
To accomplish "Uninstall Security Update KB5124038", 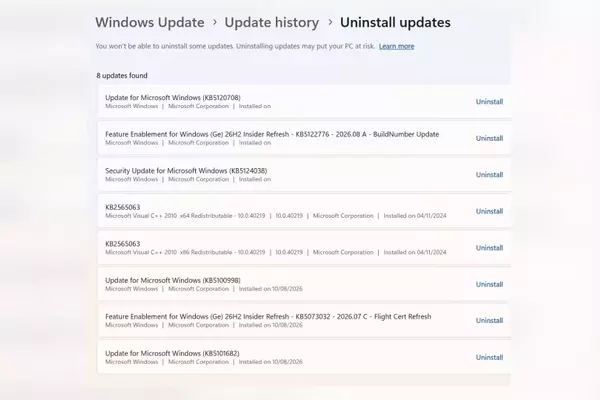I will click(489, 175).
